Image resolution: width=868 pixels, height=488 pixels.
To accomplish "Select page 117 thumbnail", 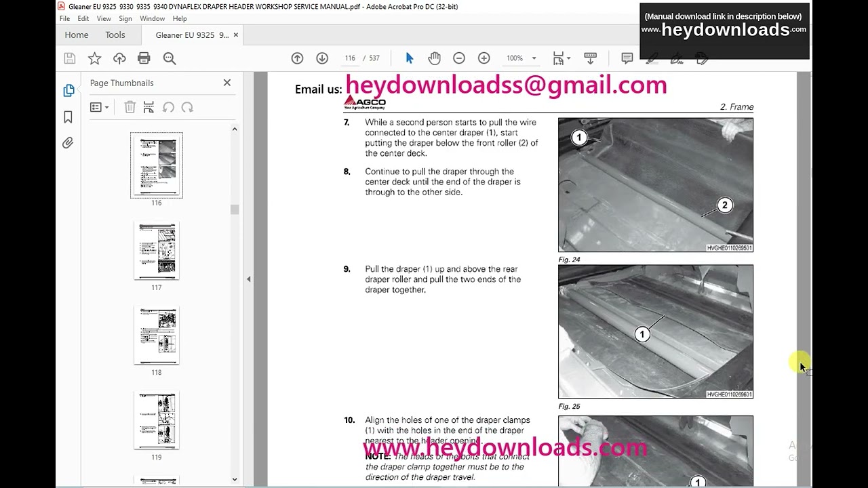I will [157, 251].
